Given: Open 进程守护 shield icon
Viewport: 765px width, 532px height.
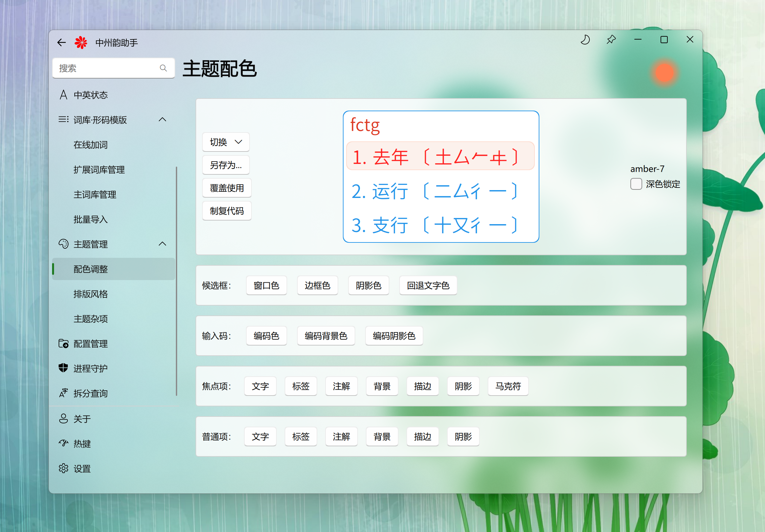Looking at the screenshot, I should [x=63, y=368].
